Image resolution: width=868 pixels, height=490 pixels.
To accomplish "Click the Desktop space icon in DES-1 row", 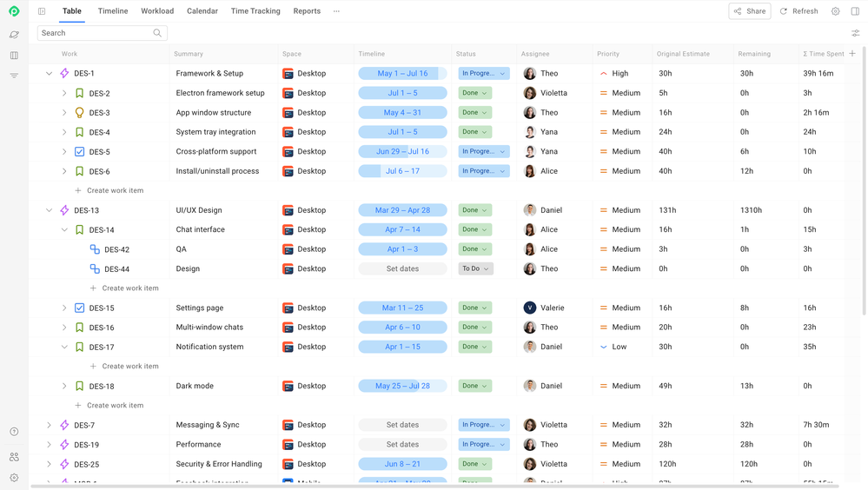I will [288, 73].
